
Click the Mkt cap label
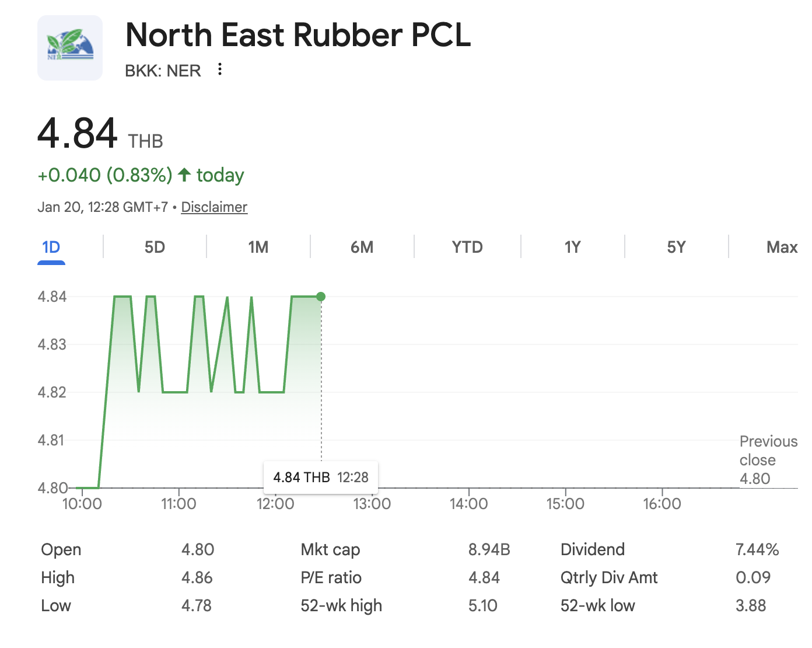point(330,549)
